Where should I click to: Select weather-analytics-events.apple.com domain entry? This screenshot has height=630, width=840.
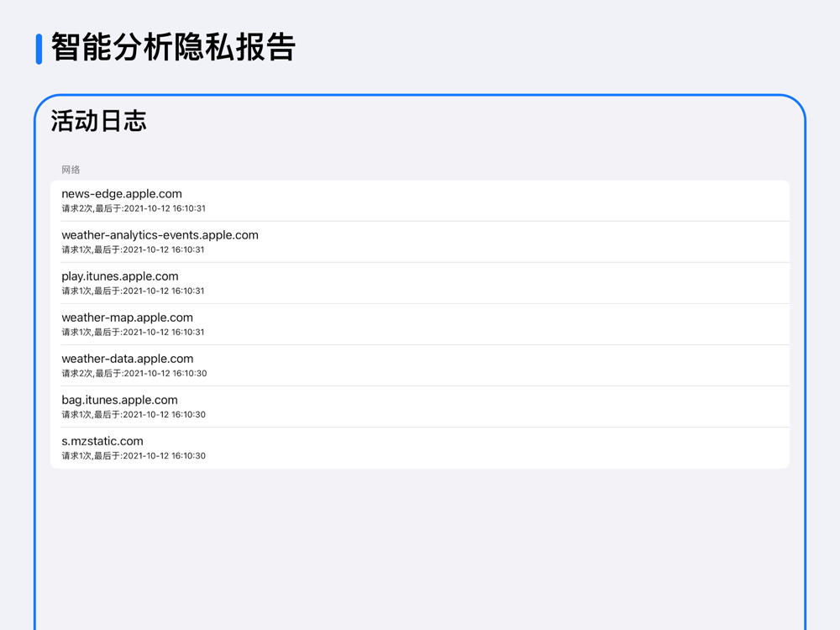[420, 242]
